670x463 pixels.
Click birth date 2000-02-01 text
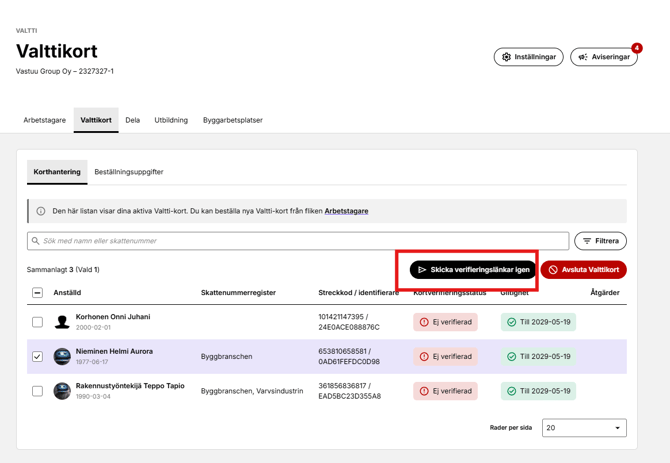click(x=93, y=328)
